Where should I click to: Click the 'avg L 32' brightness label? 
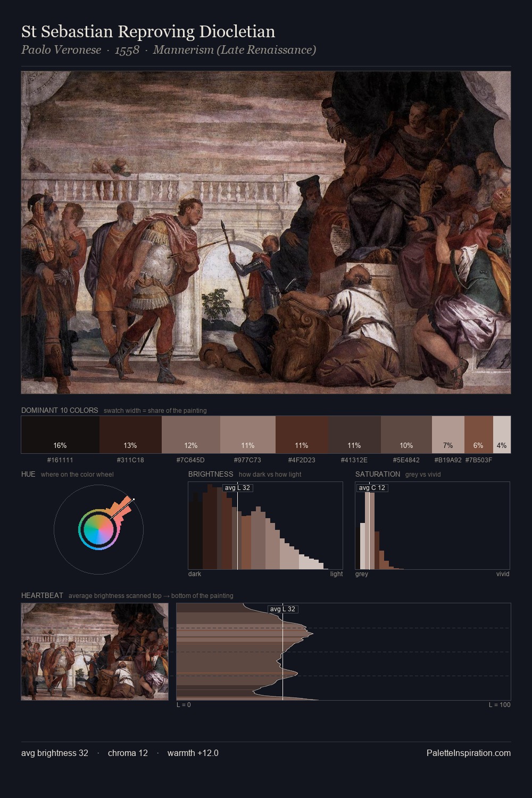point(237,488)
